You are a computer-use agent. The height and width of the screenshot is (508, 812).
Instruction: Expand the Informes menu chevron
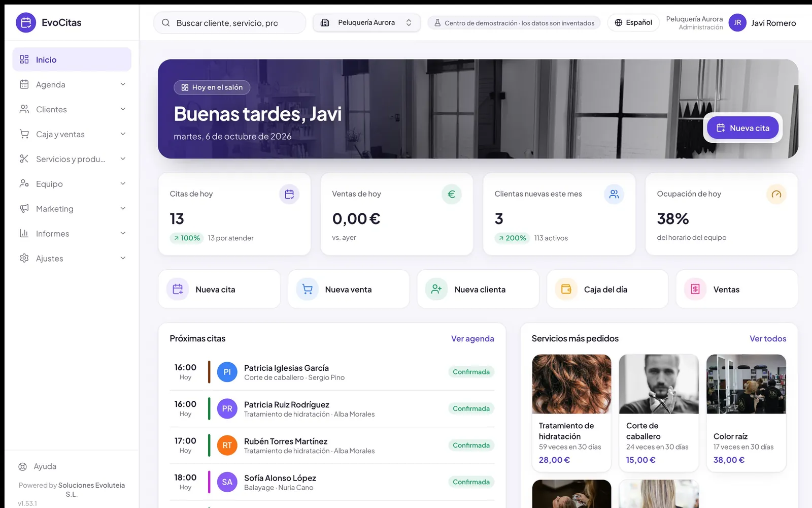pyautogui.click(x=123, y=234)
